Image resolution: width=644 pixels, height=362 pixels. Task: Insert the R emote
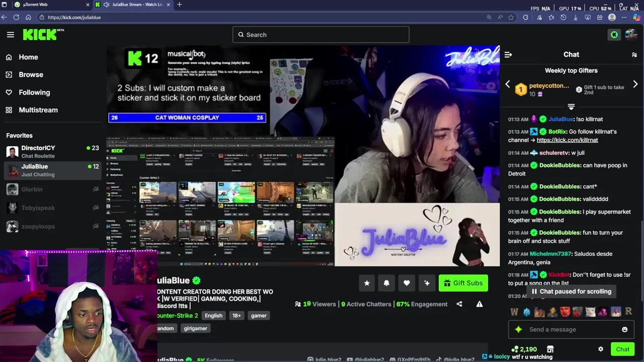pos(628,312)
